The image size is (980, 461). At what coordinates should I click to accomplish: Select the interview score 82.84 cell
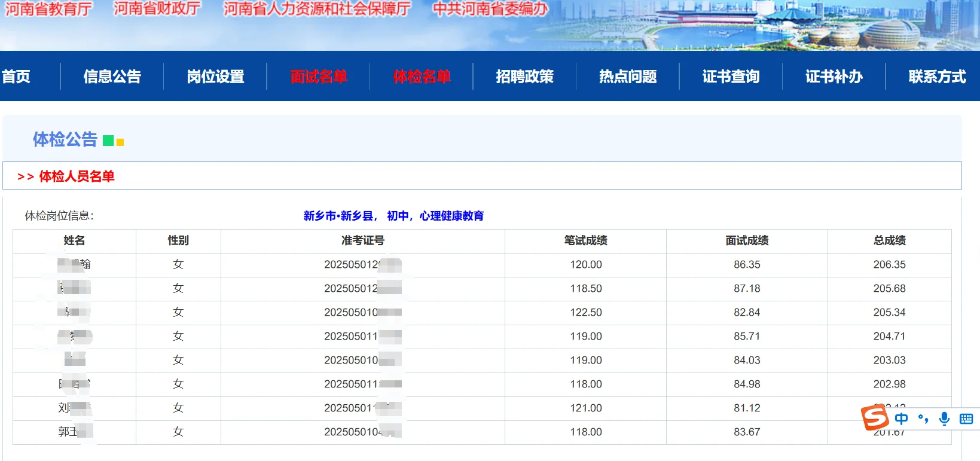[747, 312]
